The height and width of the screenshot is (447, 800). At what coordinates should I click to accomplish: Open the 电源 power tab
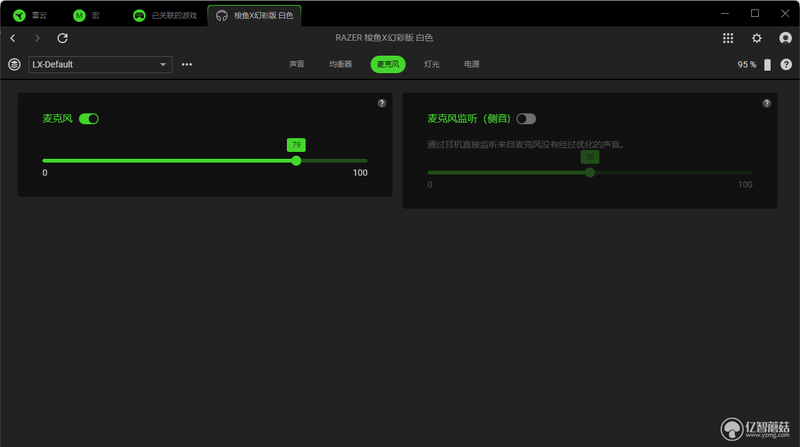471,64
